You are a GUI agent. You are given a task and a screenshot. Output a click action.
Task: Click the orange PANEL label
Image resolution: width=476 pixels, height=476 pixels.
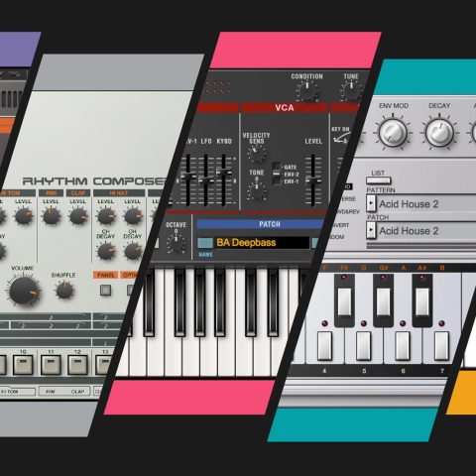[105, 275]
